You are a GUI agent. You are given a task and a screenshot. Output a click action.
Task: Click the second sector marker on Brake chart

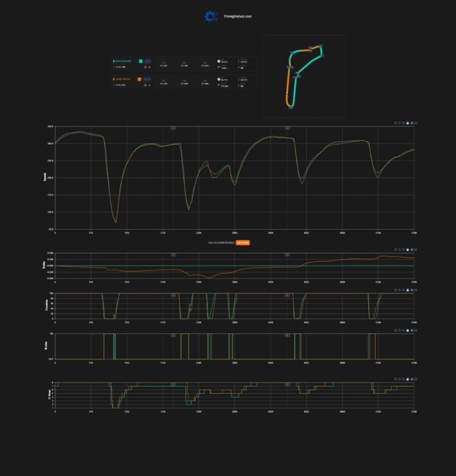click(287, 335)
